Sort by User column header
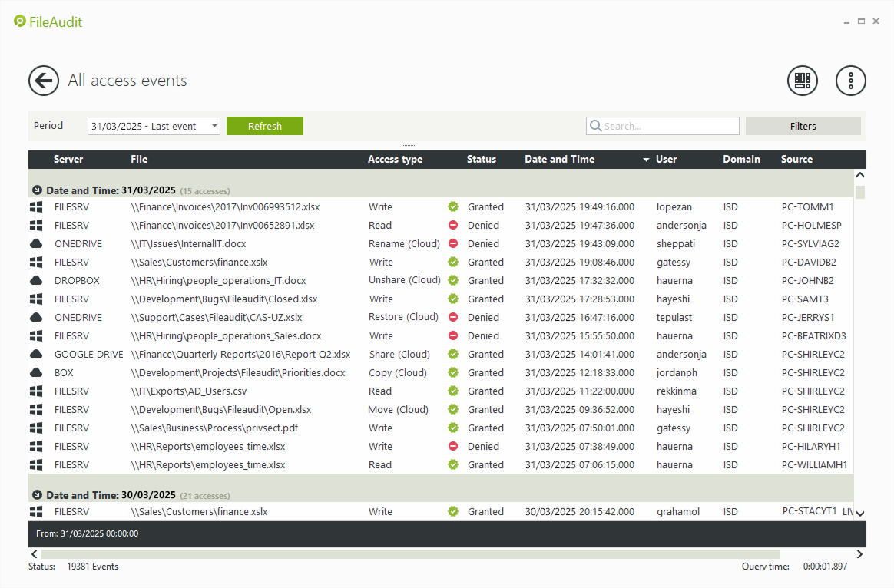Screen dimensions: 894x588 pos(666,160)
